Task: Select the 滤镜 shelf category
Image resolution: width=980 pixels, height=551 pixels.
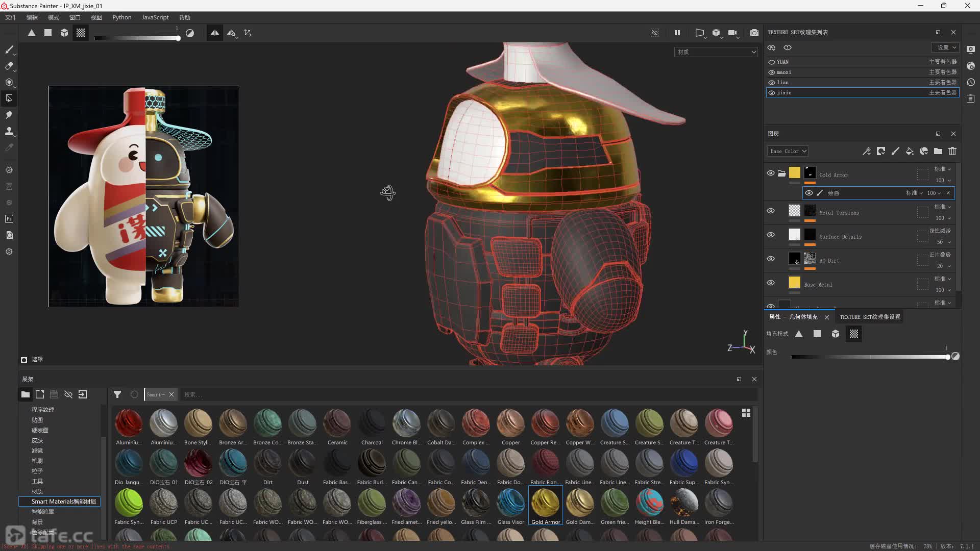Action: (37, 450)
